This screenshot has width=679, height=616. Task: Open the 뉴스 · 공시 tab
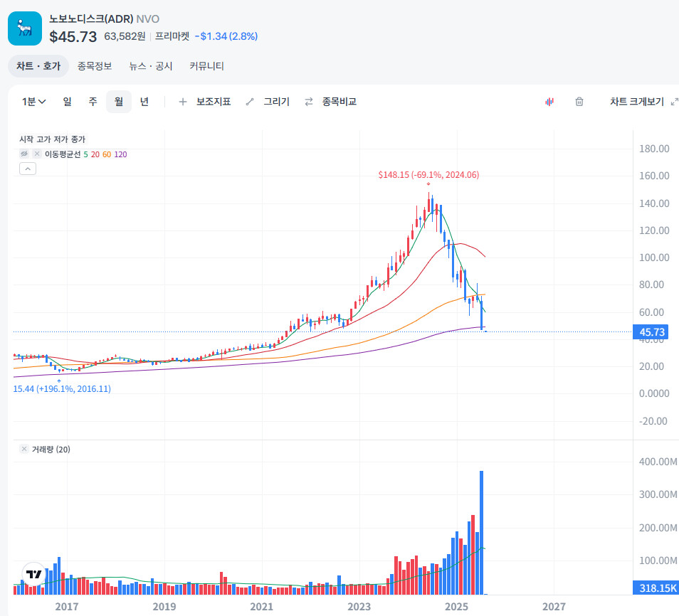[x=151, y=66]
